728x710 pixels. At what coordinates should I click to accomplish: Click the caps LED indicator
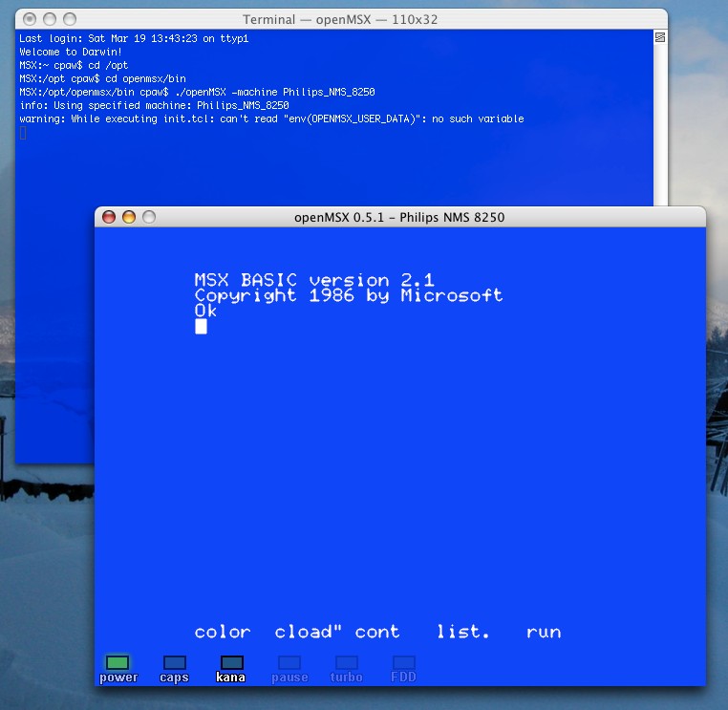175,662
